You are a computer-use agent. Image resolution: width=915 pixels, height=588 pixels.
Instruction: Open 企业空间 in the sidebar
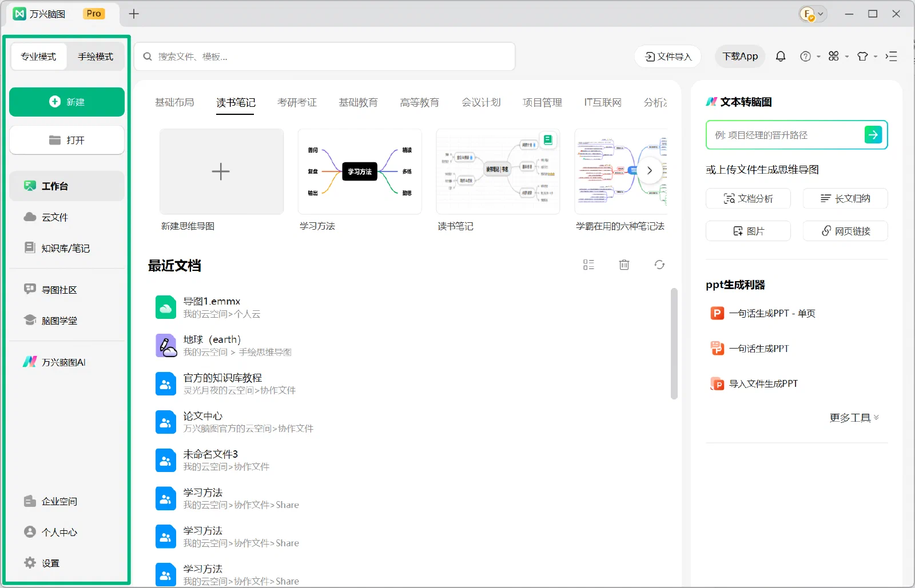point(67,501)
